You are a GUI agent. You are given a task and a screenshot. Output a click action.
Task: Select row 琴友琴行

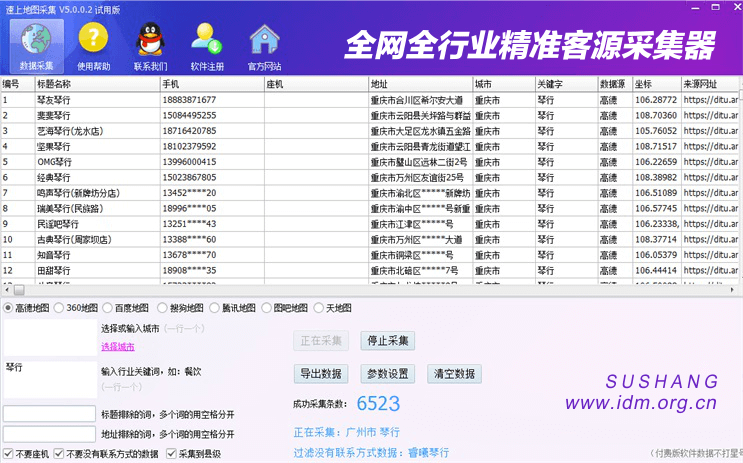[370, 100]
